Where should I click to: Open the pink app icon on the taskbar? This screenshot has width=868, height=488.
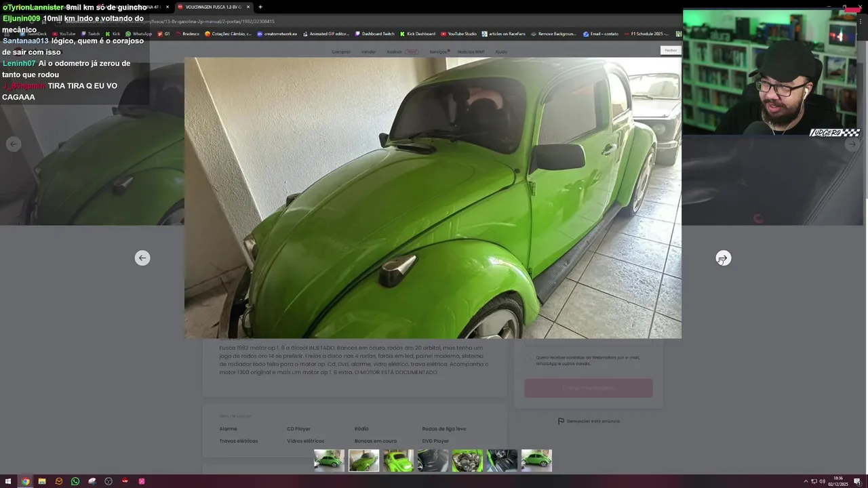point(142,481)
